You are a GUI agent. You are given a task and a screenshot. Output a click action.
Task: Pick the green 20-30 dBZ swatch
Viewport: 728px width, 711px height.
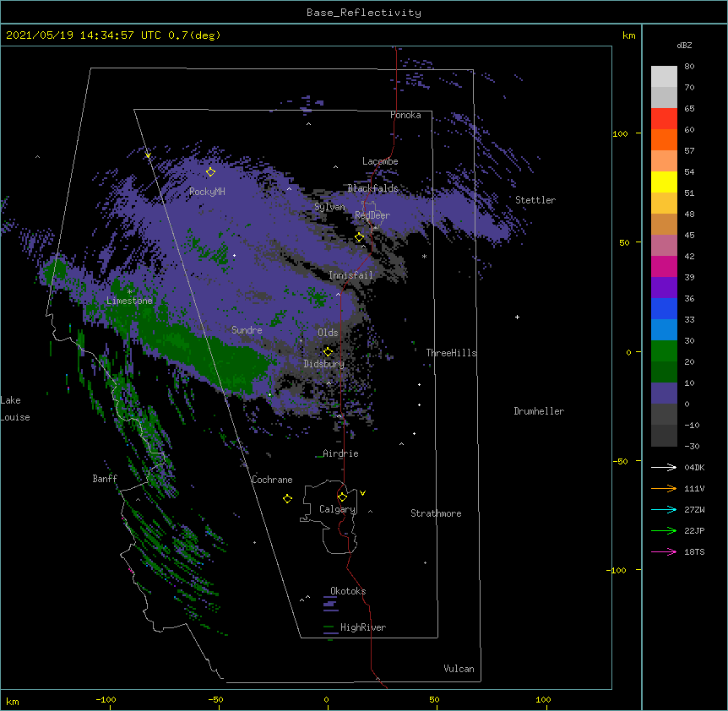point(664,351)
